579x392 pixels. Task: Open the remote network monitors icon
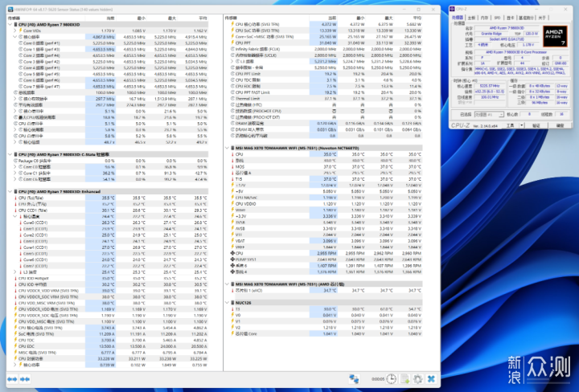(354, 378)
